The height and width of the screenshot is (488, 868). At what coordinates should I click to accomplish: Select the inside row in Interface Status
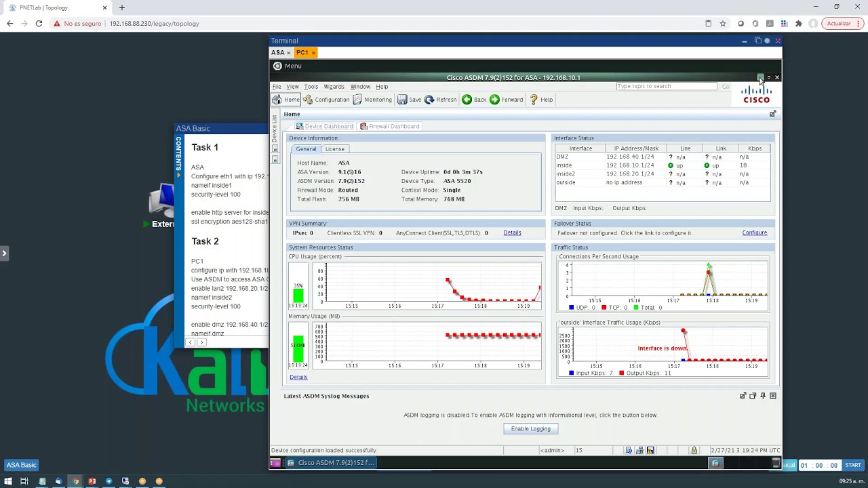pos(663,165)
